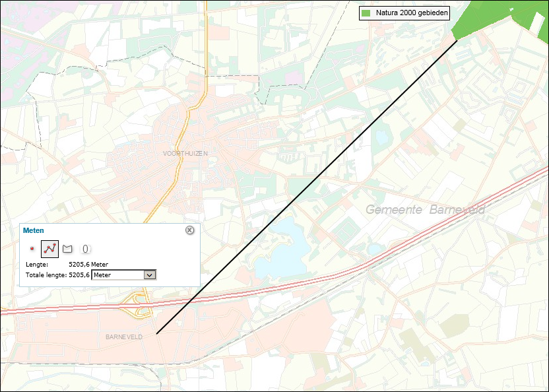This screenshot has width=549, height=392.
Task: Click the Lengte 5205,6 Meter value
Action: [x=88, y=265]
